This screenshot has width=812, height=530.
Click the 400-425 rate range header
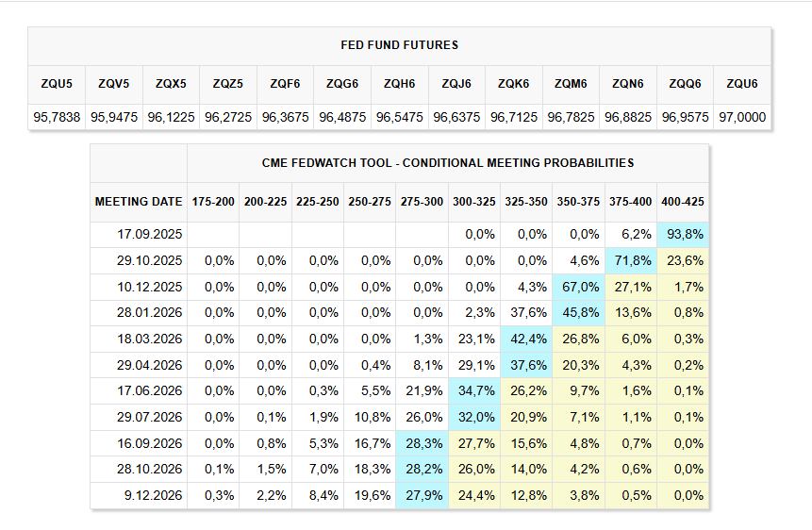point(683,202)
